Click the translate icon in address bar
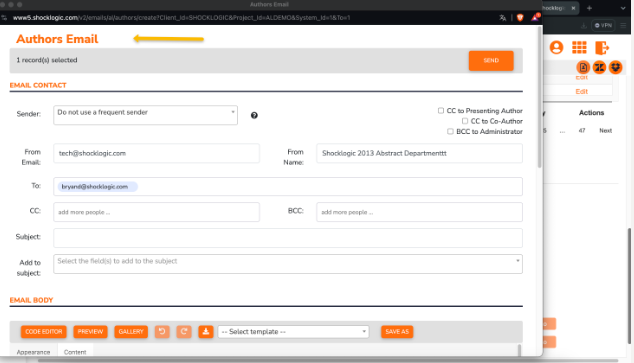Viewport: 634px width, 363px height. pyautogui.click(x=503, y=18)
